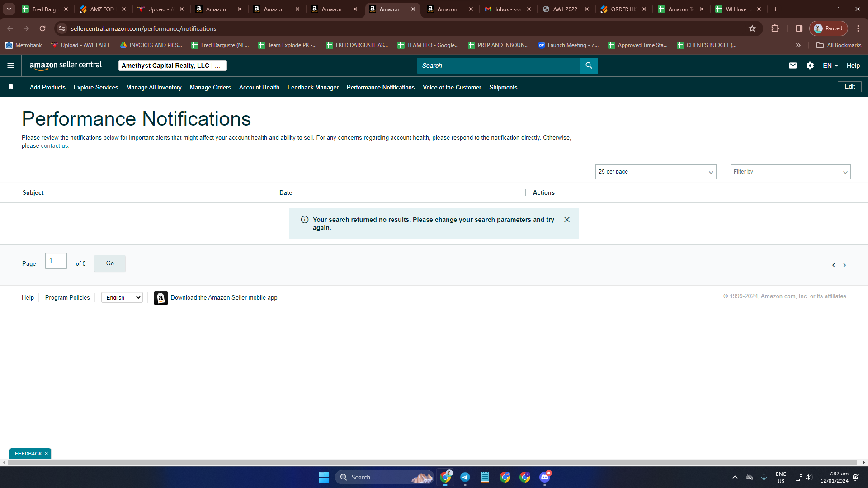This screenshot has height=488, width=868.
Task: Reload the browser page
Action: point(42,28)
